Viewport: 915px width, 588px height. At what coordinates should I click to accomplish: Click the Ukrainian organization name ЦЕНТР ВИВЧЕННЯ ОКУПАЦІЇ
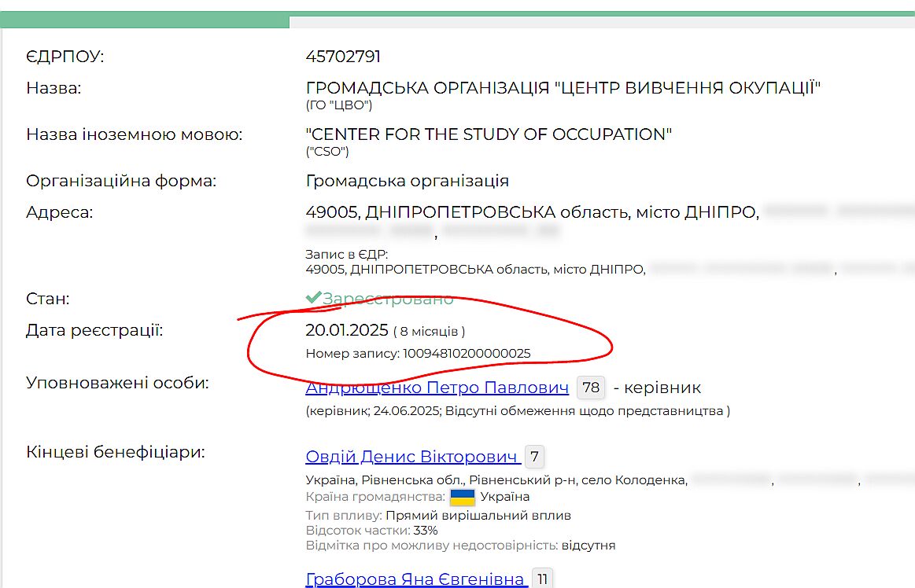[563, 88]
